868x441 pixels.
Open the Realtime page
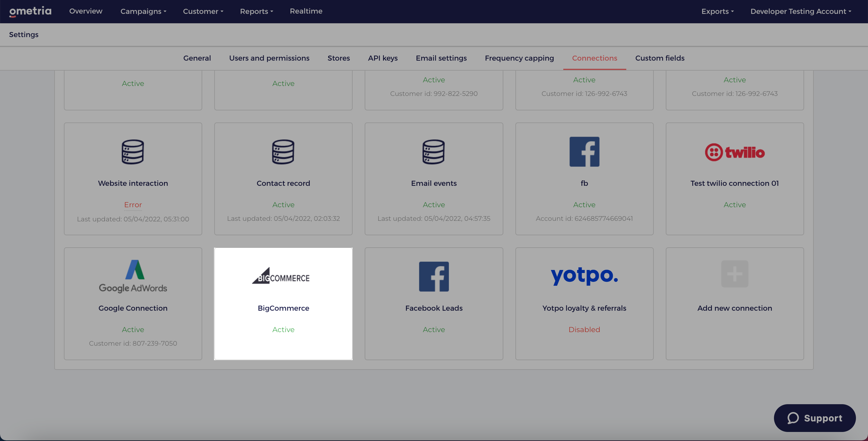(306, 11)
